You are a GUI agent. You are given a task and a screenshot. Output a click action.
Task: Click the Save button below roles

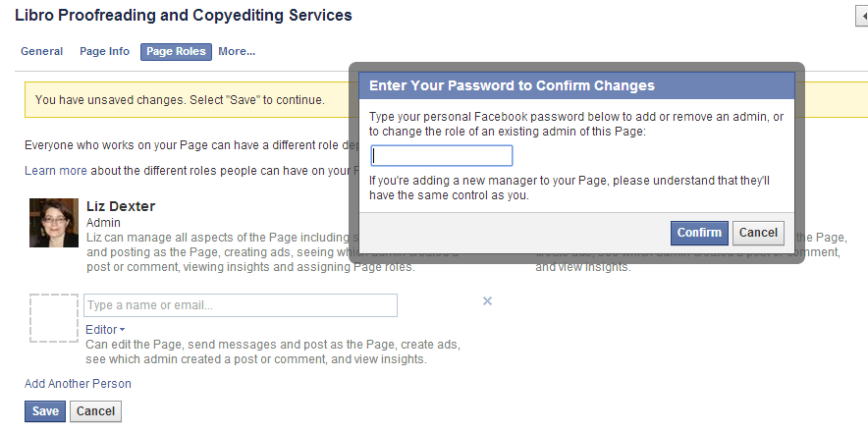coord(45,411)
